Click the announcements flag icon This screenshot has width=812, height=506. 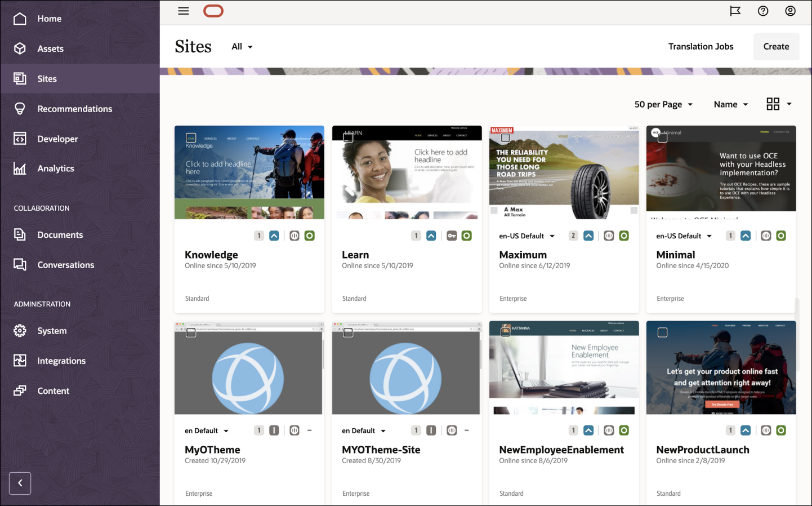[735, 11]
